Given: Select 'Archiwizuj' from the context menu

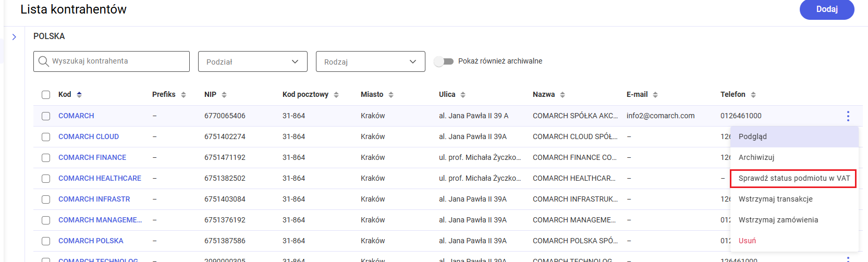Looking at the screenshot, I should pyautogui.click(x=756, y=157).
